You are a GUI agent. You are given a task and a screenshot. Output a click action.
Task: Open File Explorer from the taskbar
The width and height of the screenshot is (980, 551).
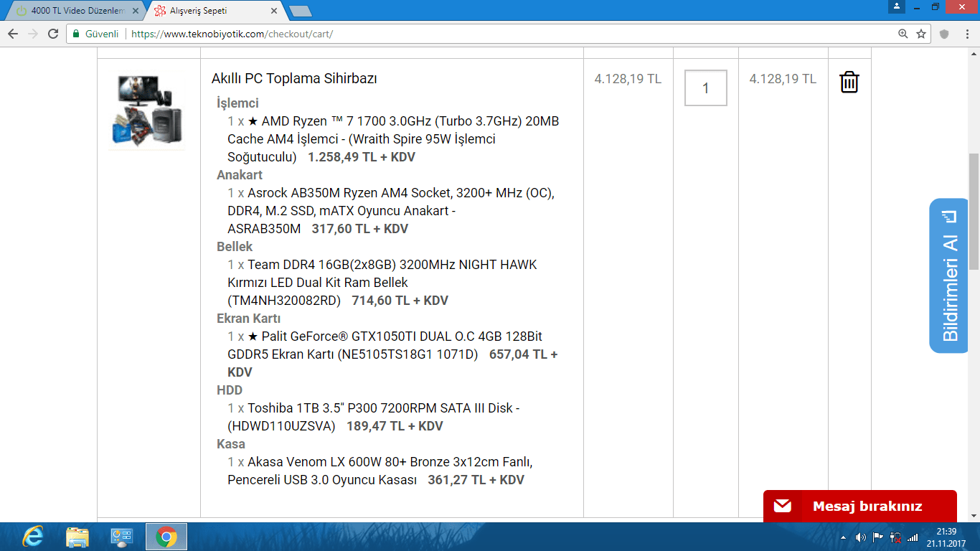coord(77,537)
